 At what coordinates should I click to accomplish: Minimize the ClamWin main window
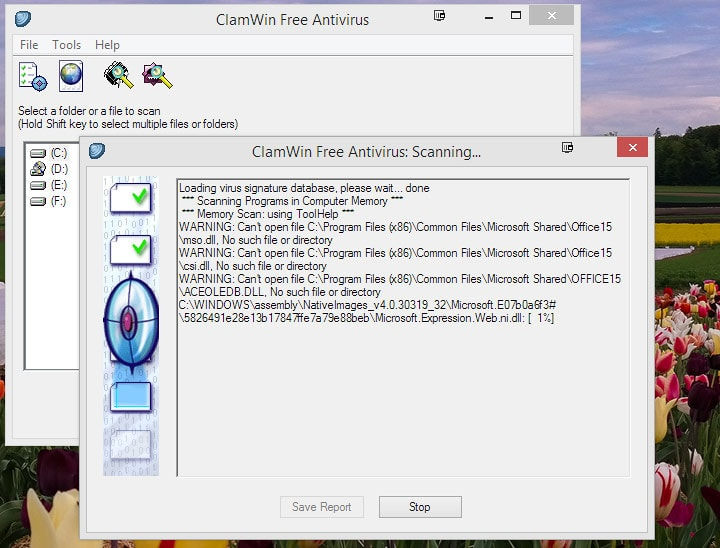[489, 17]
